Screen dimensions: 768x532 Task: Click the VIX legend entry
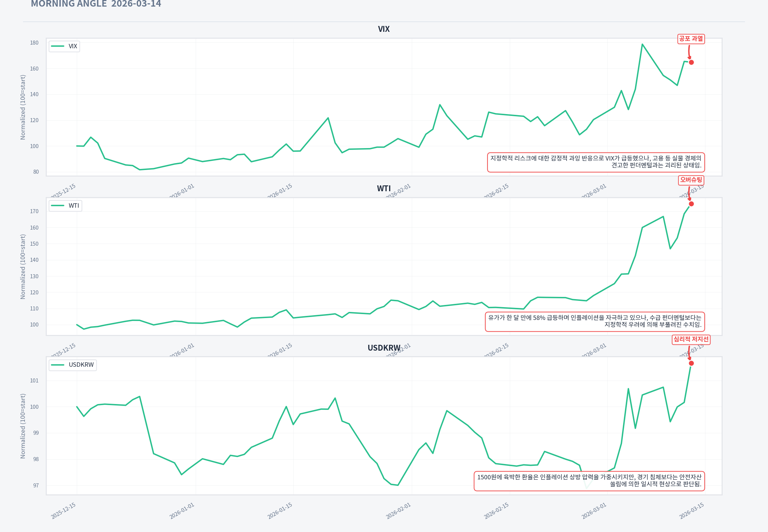click(73, 46)
